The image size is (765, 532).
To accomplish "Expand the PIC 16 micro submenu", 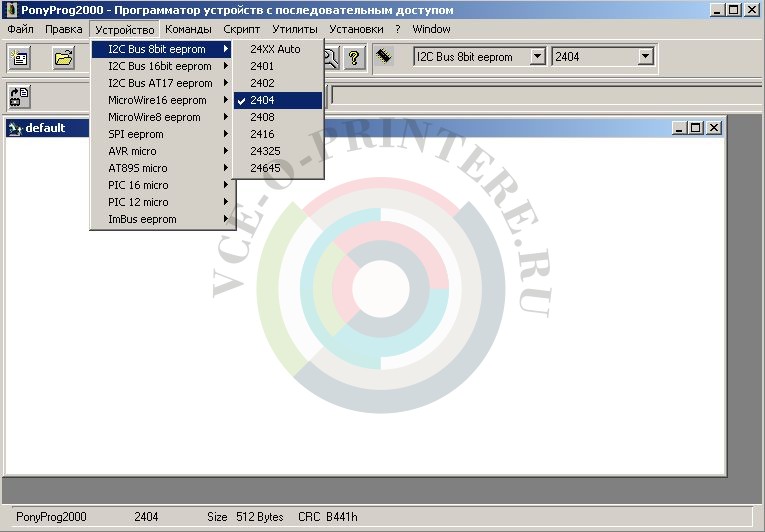I will coord(161,185).
